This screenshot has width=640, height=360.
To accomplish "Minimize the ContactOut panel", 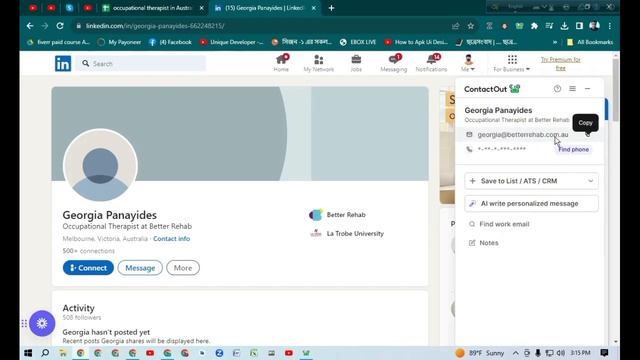I will pyautogui.click(x=587, y=89).
